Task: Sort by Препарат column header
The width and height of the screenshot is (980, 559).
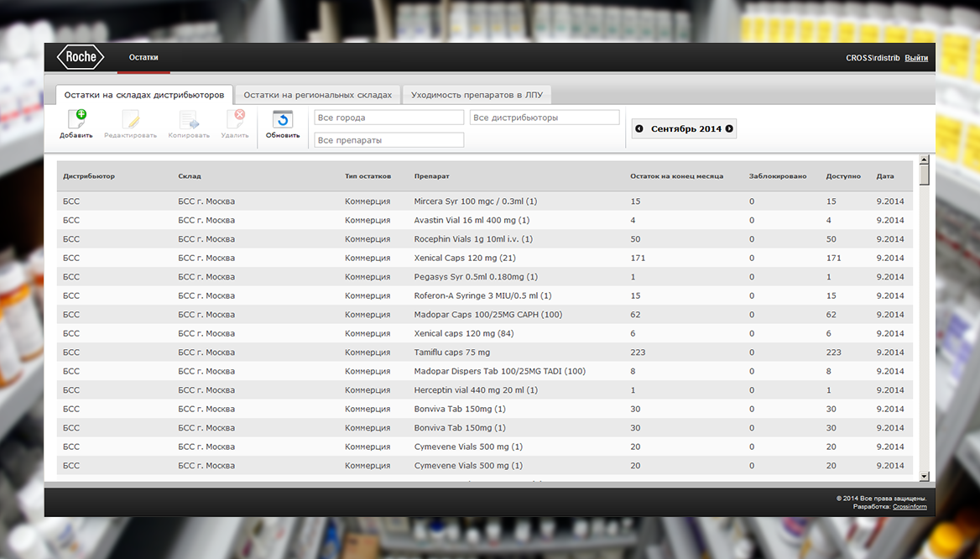Action: (x=431, y=176)
